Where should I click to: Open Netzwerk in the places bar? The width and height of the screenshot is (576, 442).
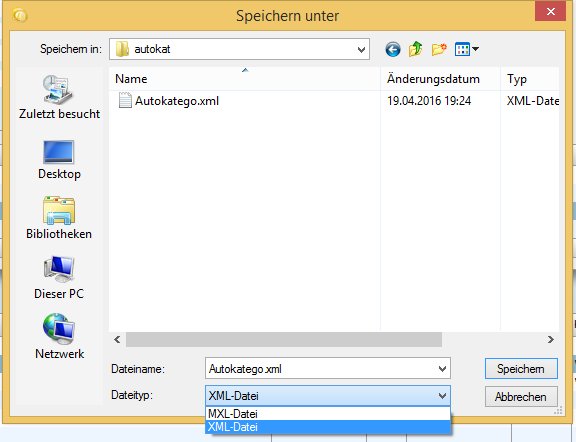click(x=59, y=337)
